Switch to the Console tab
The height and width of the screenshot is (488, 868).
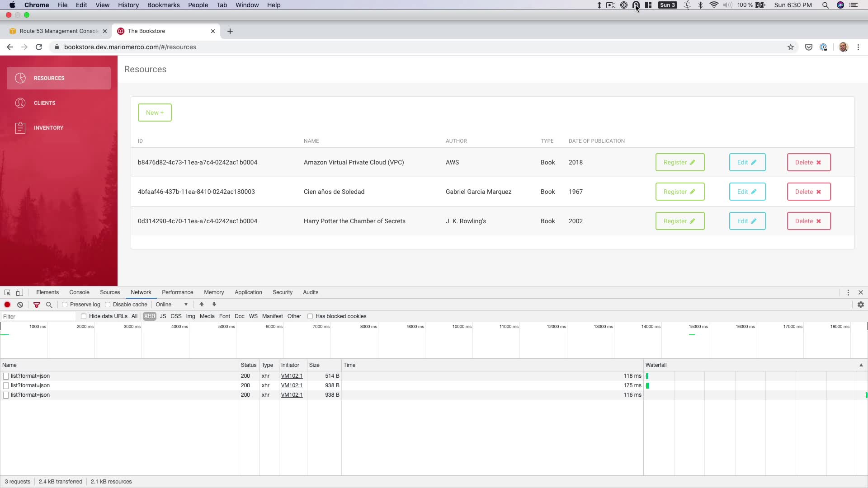79,292
